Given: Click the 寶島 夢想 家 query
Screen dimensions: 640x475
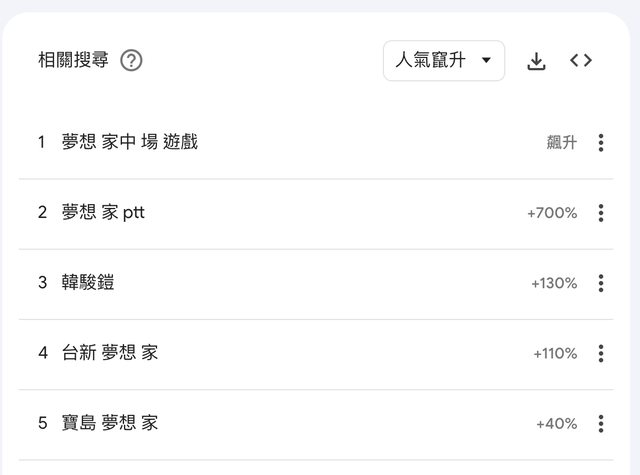Looking at the screenshot, I should click(x=110, y=423).
